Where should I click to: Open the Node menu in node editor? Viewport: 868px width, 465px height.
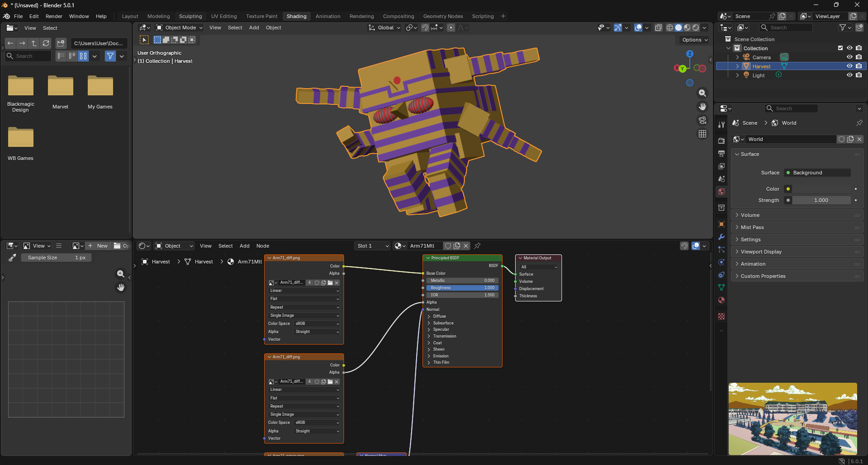[263, 246]
